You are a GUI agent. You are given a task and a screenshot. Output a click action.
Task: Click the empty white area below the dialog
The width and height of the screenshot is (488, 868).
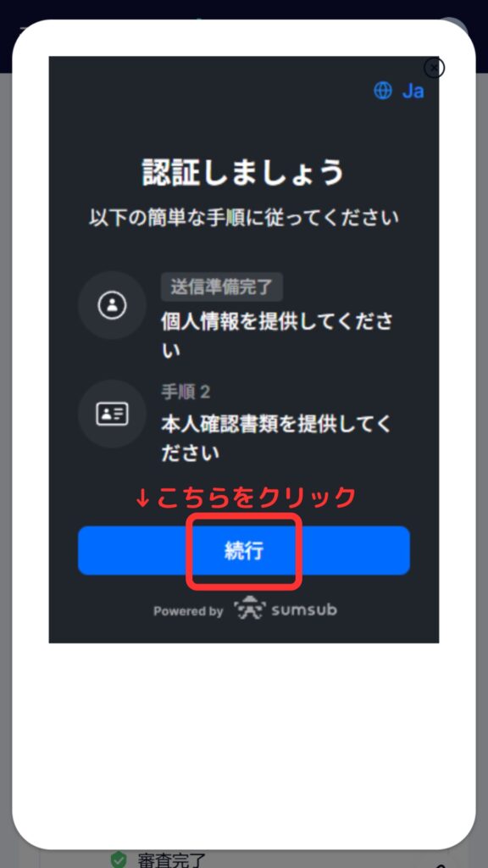[244, 742]
